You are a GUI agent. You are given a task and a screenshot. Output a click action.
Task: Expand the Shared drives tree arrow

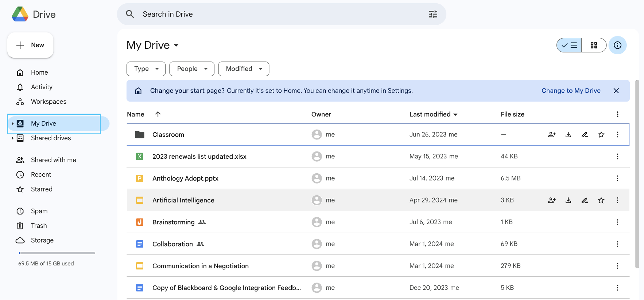pyautogui.click(x=13, y=138)
